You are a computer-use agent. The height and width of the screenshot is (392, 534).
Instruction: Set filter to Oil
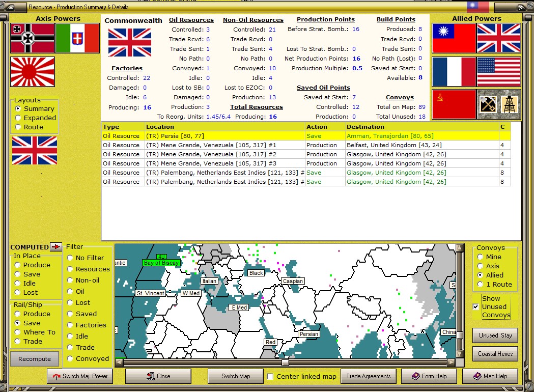coord(76,292)
